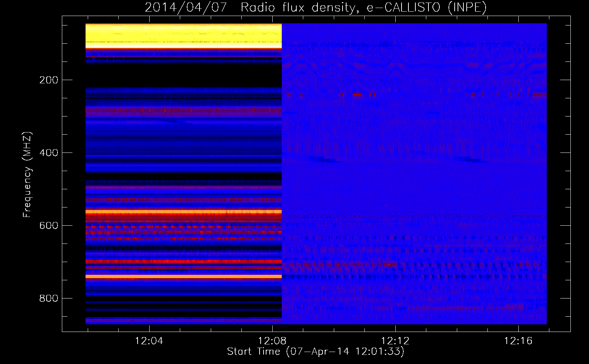Click the 12:12 time axis label
This screenshot has width=589, height=364.
395,341
